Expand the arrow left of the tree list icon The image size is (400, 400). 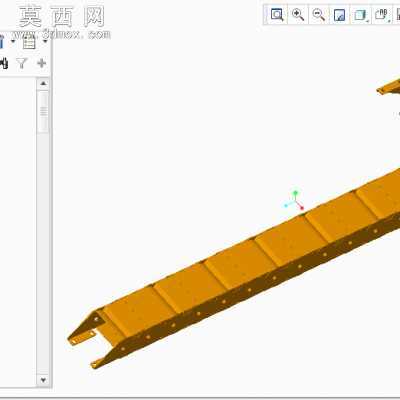13,42
